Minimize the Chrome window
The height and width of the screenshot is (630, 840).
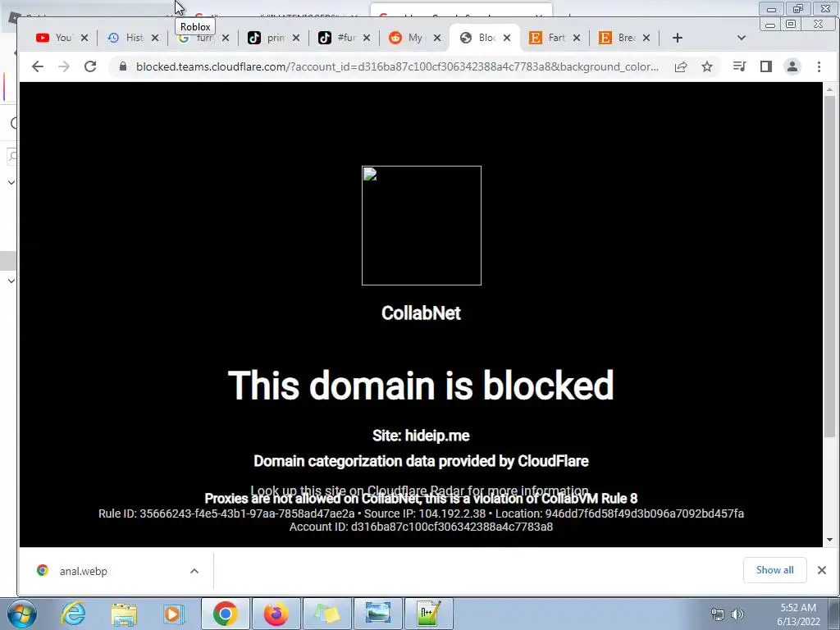pos(769,24)
